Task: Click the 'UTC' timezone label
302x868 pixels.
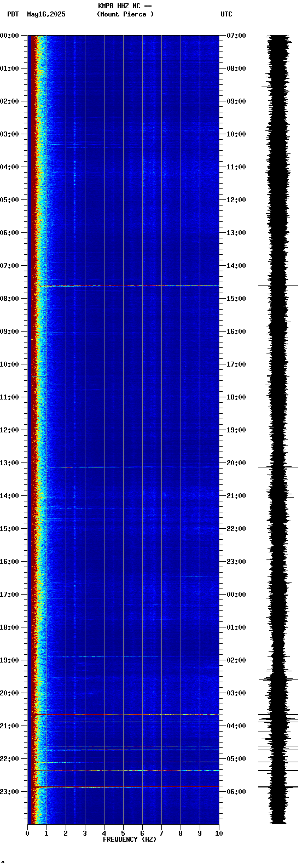Action: point(226,14)
